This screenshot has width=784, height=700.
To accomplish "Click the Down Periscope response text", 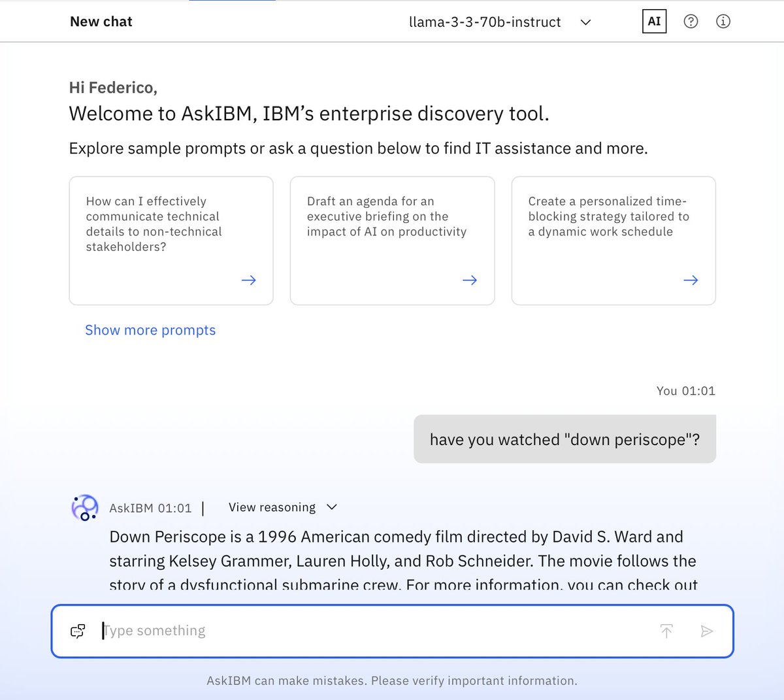I will pyautogui.click(x=403, y=561).
